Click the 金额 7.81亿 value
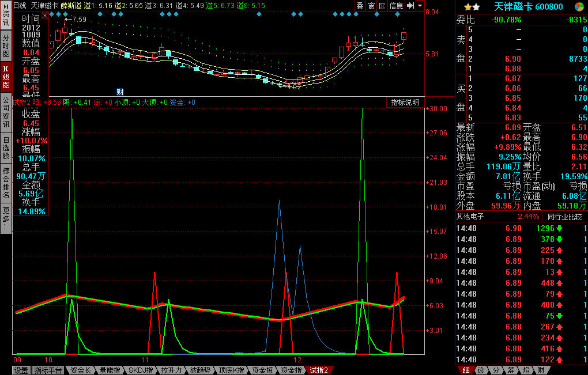The image size is (588, 375). click(508, 176)
